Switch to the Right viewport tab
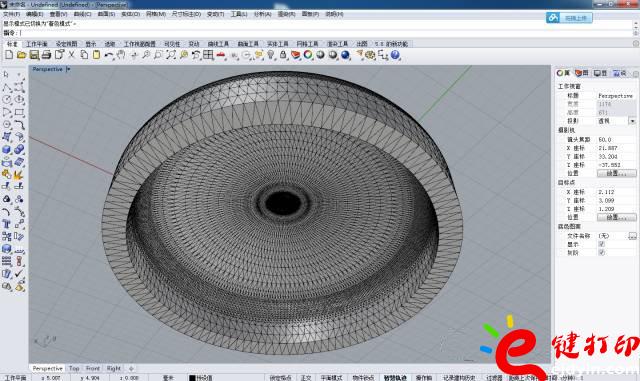Image resolution: width=640 pixels, height=381 pixels. [x=114, y=368]
